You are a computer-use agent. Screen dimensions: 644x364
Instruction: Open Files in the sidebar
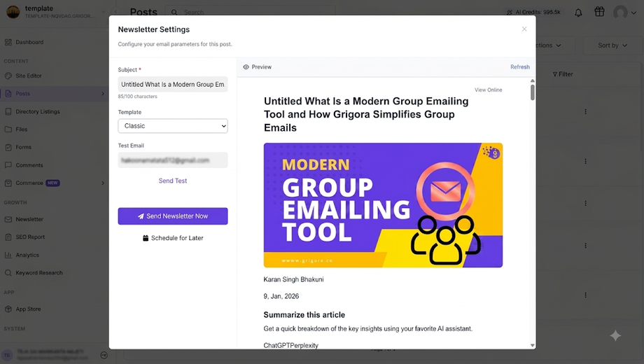(x=22, y=129)
